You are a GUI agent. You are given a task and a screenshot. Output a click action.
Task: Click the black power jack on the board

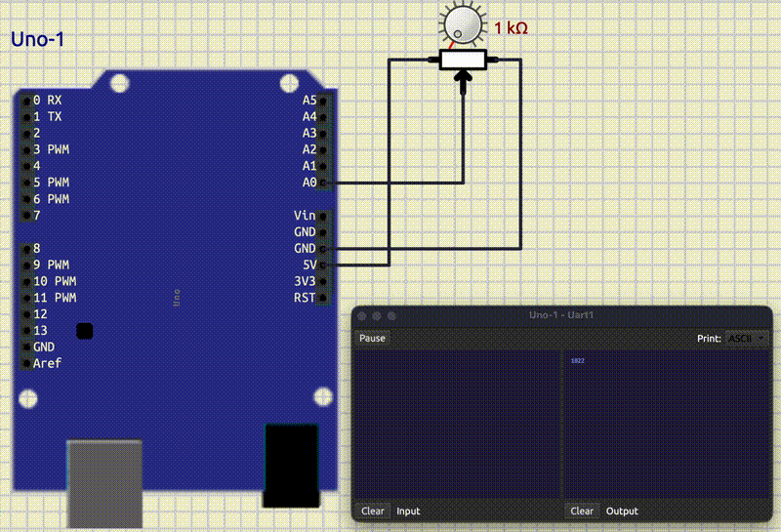coord(291,465)
